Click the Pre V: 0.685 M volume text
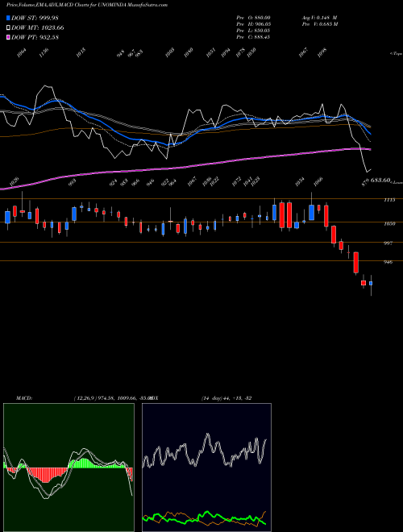The width and height of the screenshot is (403, 532). [320, 24]
